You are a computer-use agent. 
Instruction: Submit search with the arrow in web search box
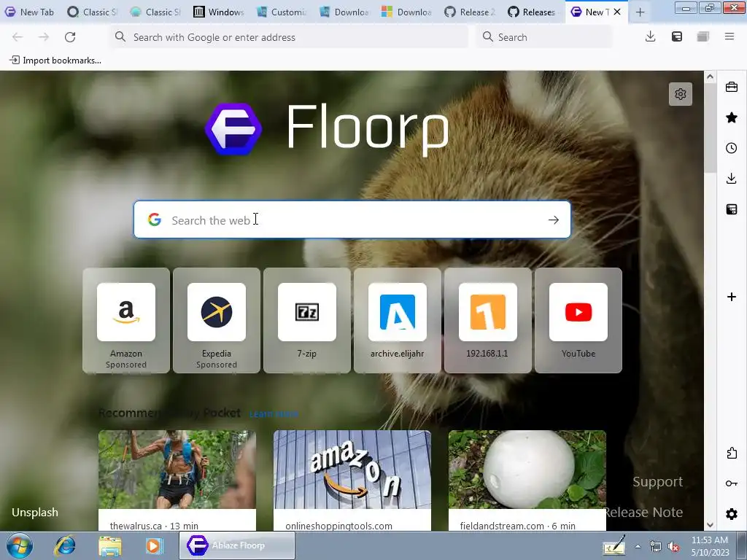553,220
